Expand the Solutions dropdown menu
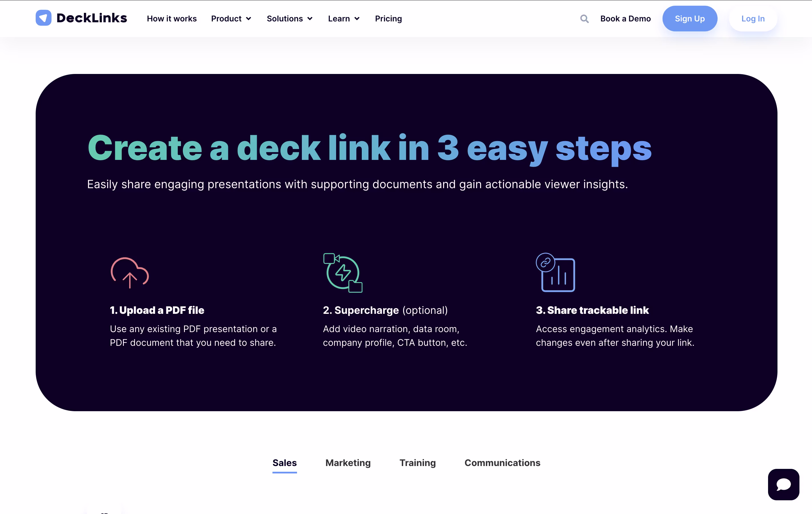The width and height of the screenshot is (812, 514). (x=289, y=19)
